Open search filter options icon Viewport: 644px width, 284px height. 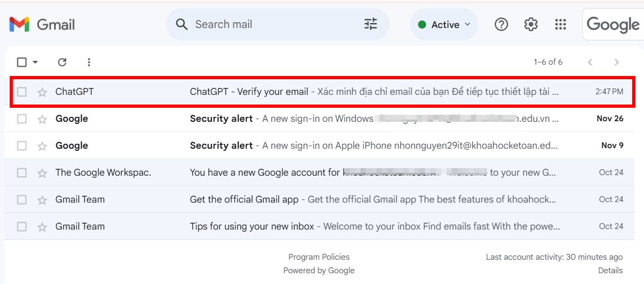pos(371,24)
